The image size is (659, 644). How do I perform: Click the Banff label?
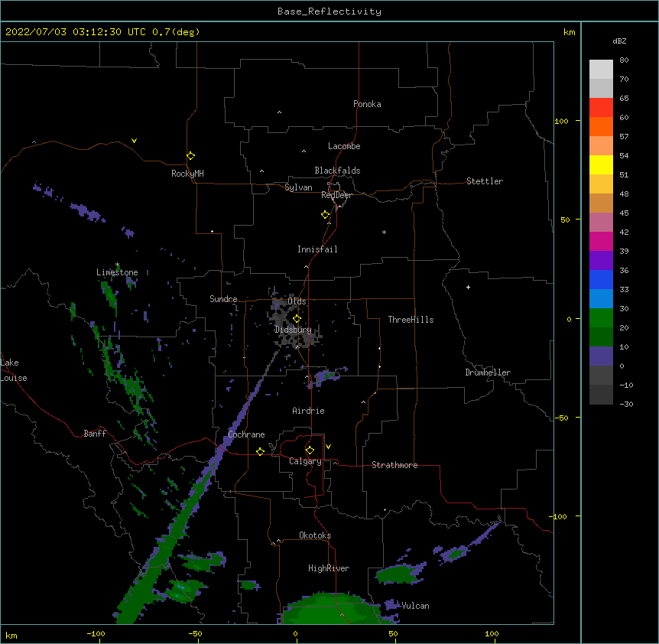tap(95, 434)
